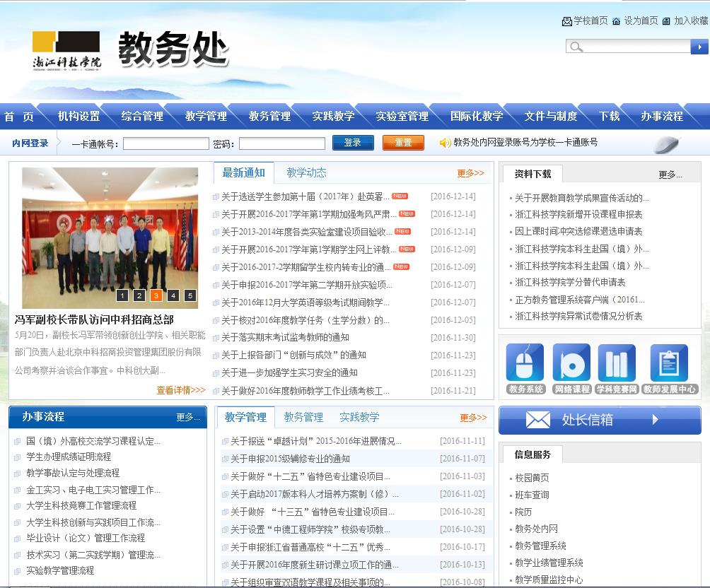Click the top search text box

628,46
